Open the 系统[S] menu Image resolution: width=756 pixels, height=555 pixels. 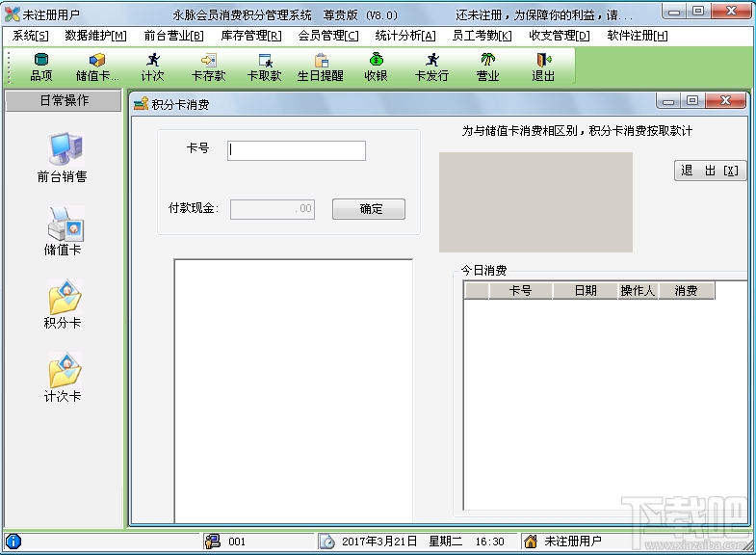31,36
